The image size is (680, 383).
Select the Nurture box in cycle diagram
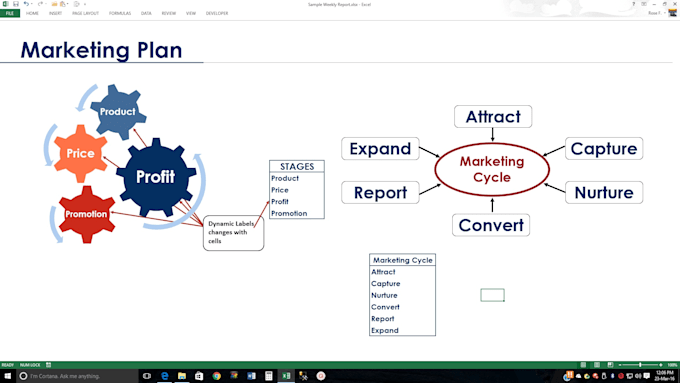604,193
